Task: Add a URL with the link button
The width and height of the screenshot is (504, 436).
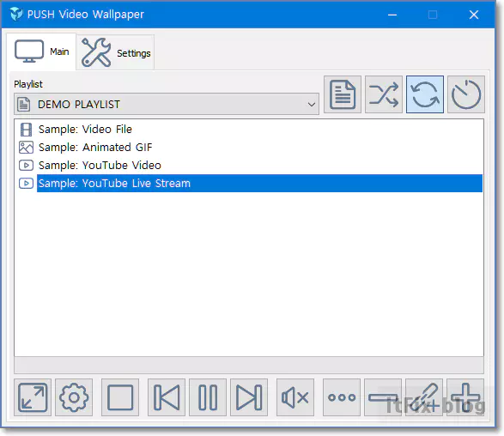Action: tap(424, 397)
